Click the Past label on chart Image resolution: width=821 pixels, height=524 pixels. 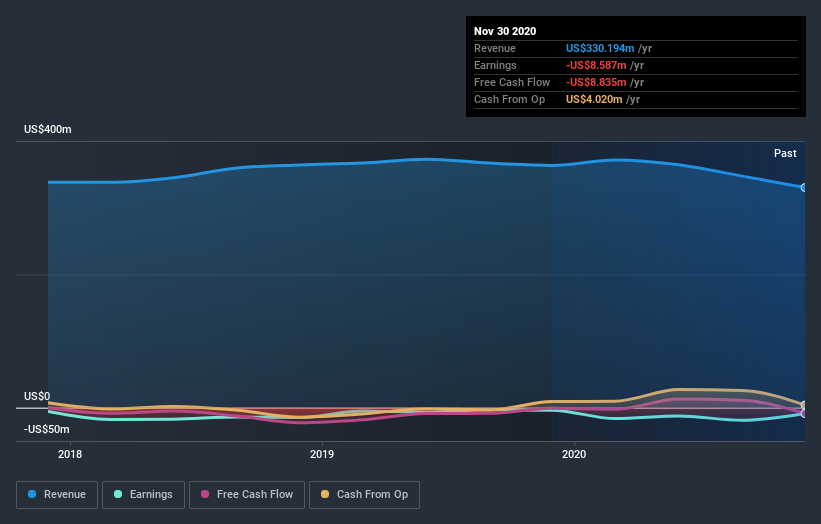click(785, 153)
